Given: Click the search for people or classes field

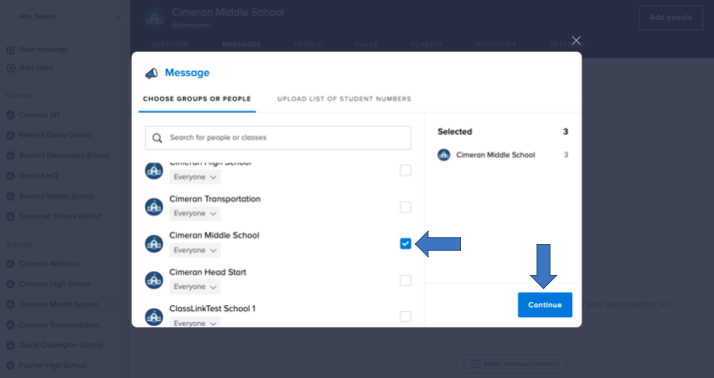Looking at the screenshot, I should 278,138.
